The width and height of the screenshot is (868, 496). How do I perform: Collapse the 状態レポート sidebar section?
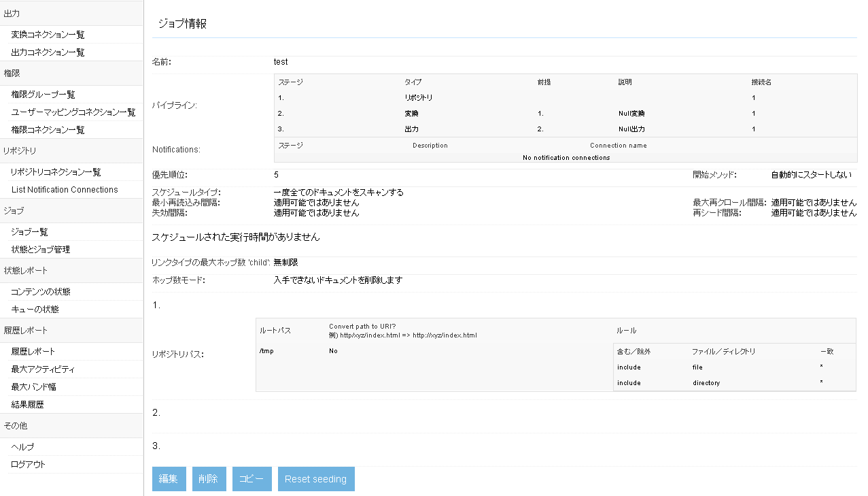point(26,270)
